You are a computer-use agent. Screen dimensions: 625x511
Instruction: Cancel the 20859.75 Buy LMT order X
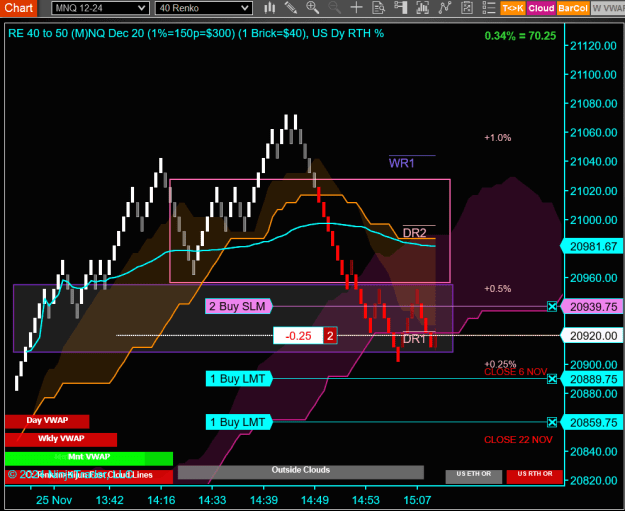click(552, 422)
